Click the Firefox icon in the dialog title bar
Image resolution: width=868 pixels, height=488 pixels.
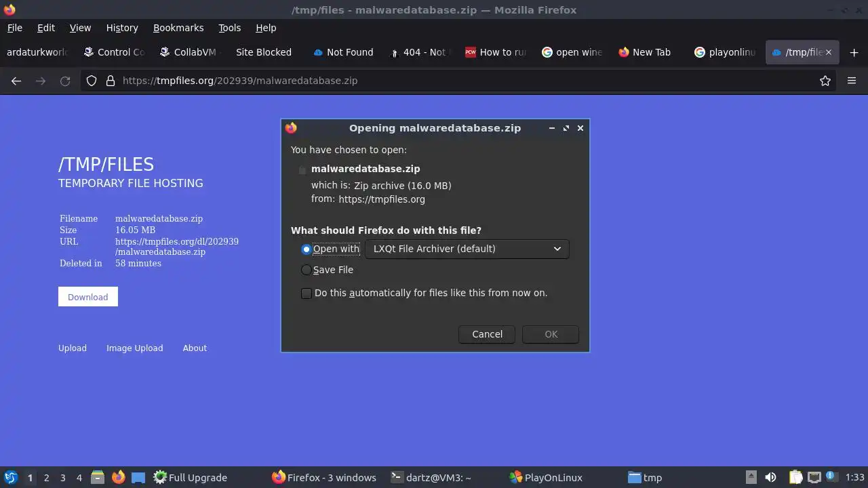click(x=291, y=127)
